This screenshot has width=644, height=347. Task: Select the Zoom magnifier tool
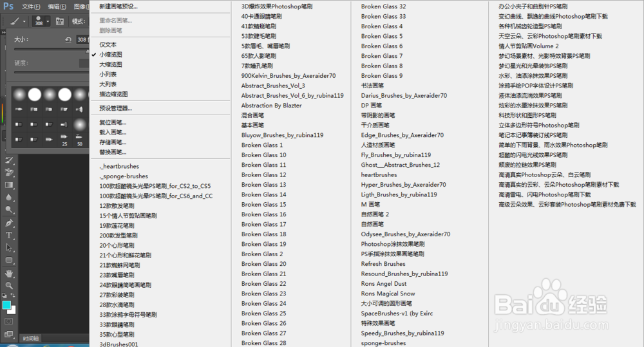pos(9,285)
